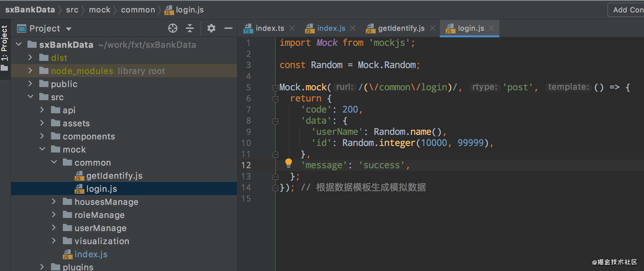Viewport: 644px width, 271px height.
Task: Select the housesManage folder row
Action: tap(124, 202)
